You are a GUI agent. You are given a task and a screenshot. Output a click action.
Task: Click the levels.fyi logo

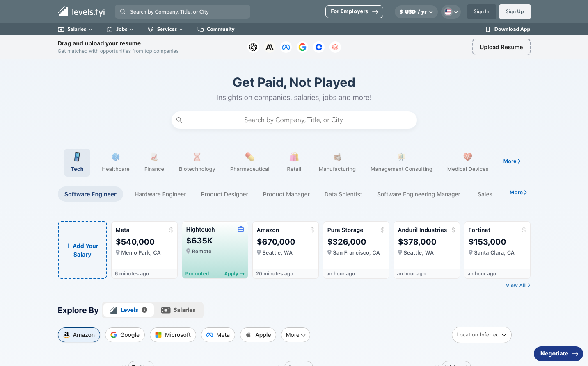(81, 11)
